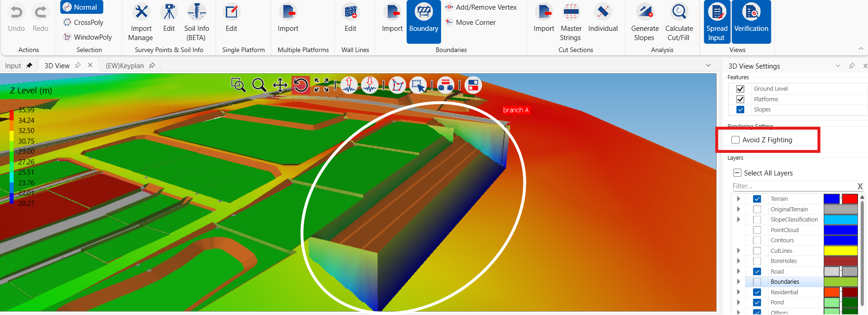Image resolution: width=868 pixels, height=315 pixels.
Task: Switch to the (EW)Keyplan tab
Action: pyautogui.click(x=125, y=66)
